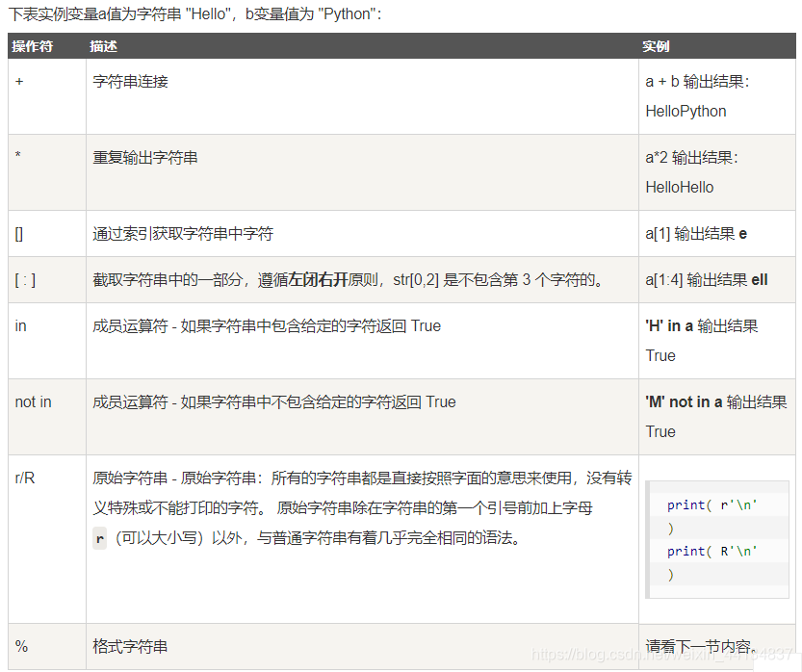
Task: Click the a + b 输出结果 example
Action: [x=697, y=81]
